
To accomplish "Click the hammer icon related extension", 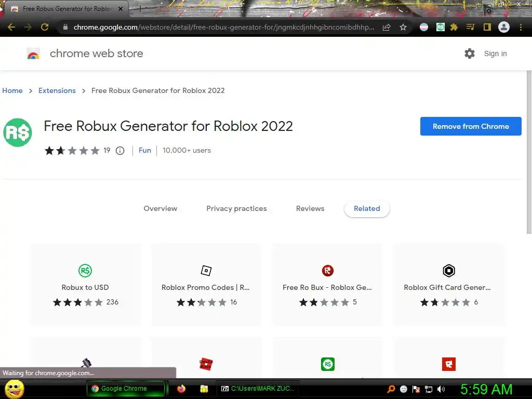I will 86,363.
